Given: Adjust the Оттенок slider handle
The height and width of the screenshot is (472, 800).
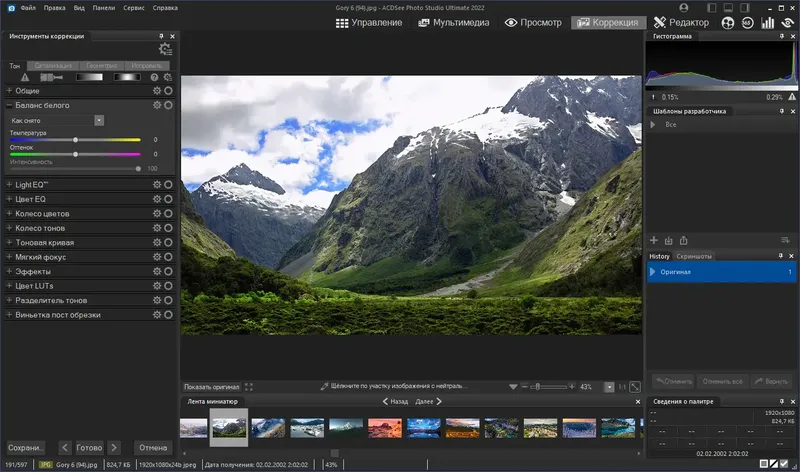Looking at the screenshot, I should [76, 154].
